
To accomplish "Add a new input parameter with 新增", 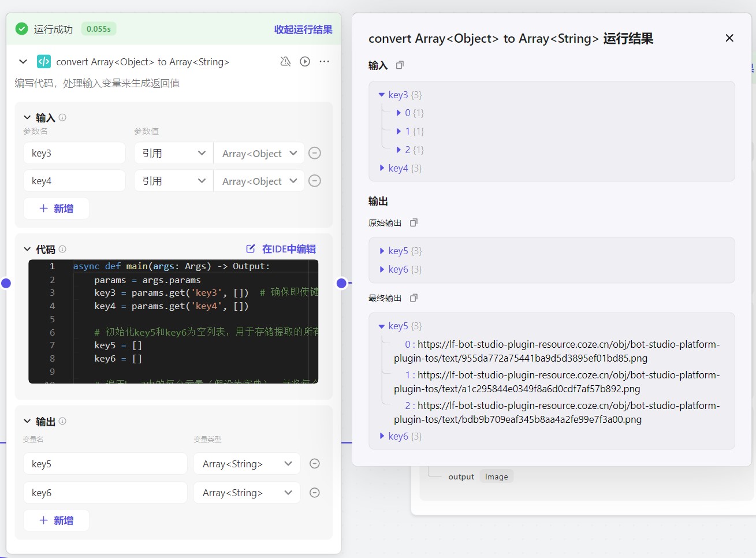I will point(56,209).
